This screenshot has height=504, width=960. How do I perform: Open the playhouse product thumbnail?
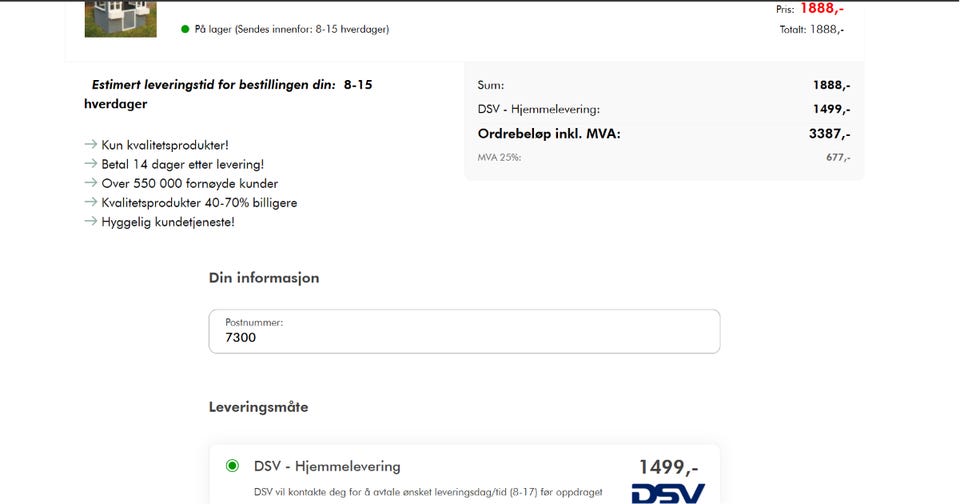coord(121,19)
